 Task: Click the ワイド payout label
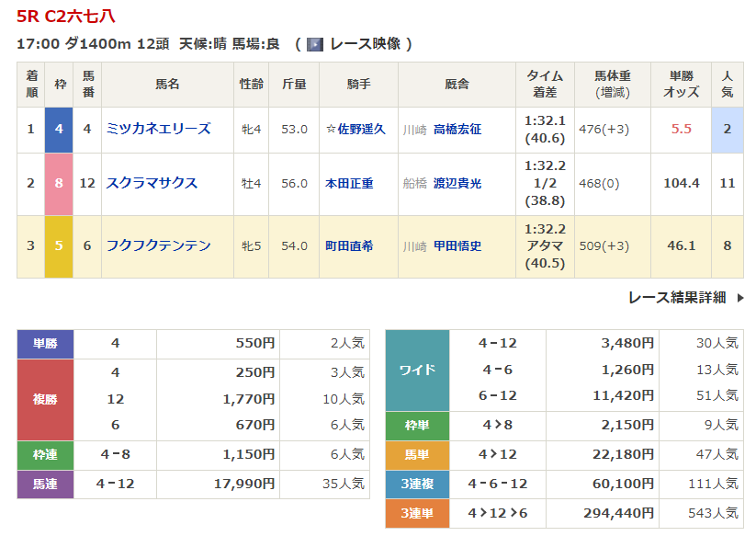pos(417,370)
